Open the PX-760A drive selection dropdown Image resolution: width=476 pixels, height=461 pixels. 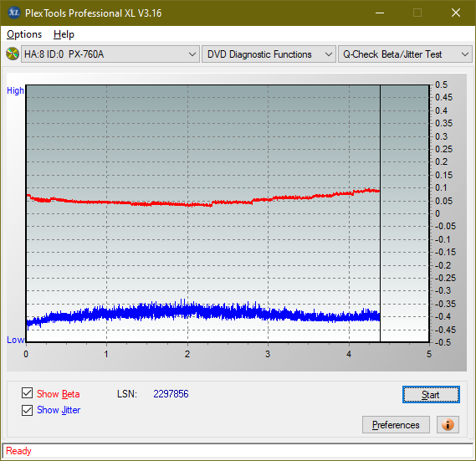pyautogui.click(x=110, y=54)
